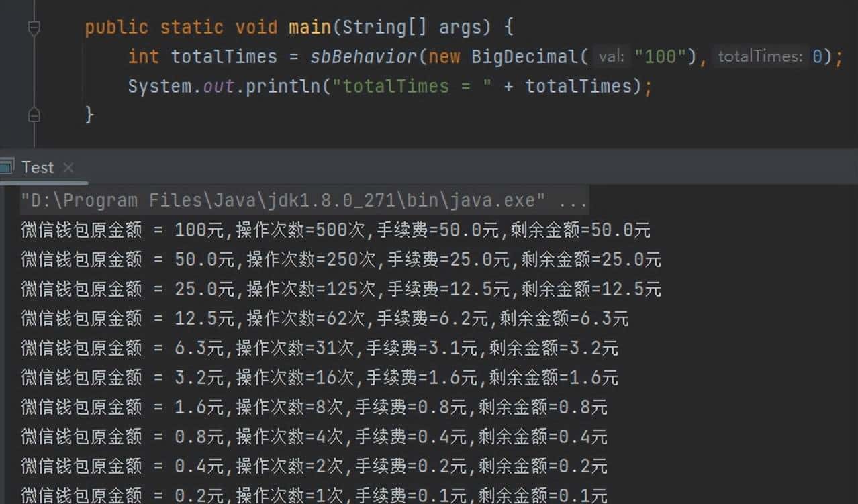
Task: Click the String[] args parameter
Action: point(413,27)
